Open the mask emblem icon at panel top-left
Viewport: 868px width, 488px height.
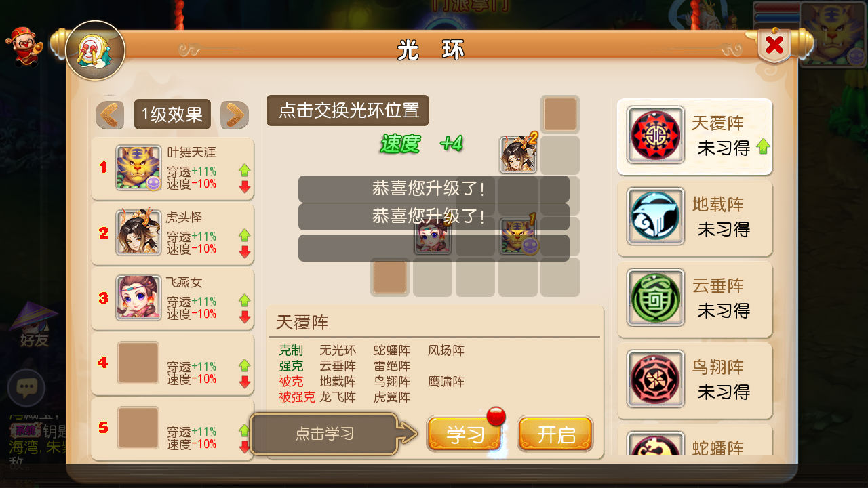(95, 51)
